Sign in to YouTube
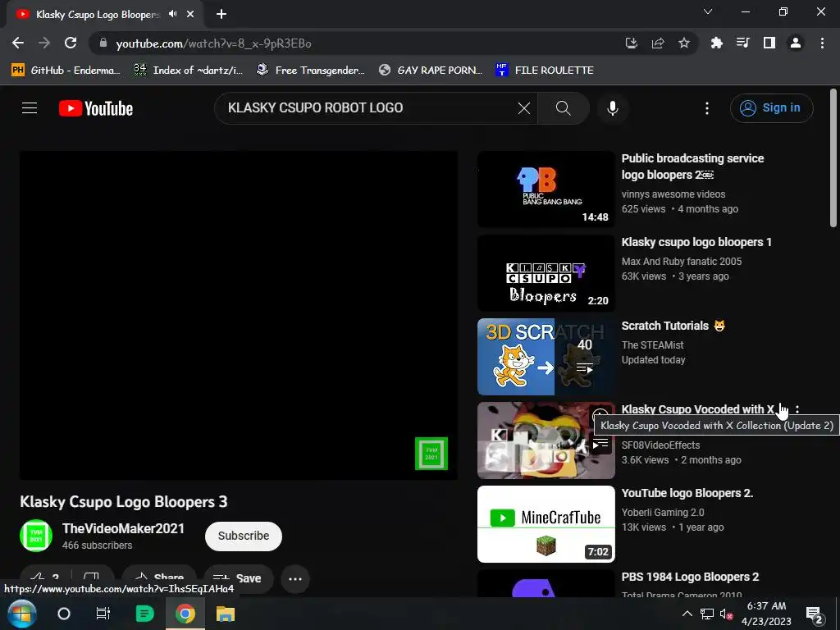 pos(771,108)
